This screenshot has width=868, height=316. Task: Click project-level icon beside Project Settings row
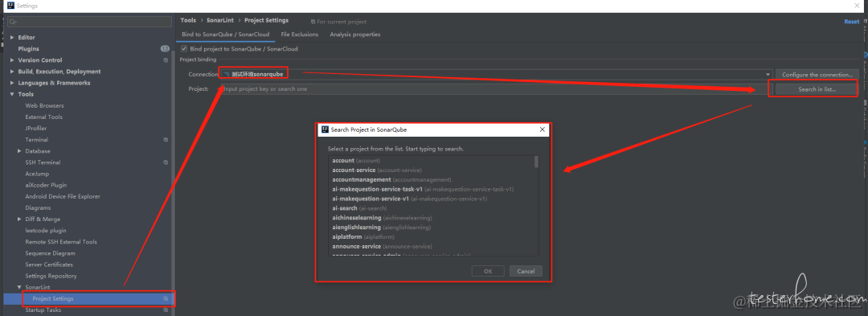coord(166,299)
